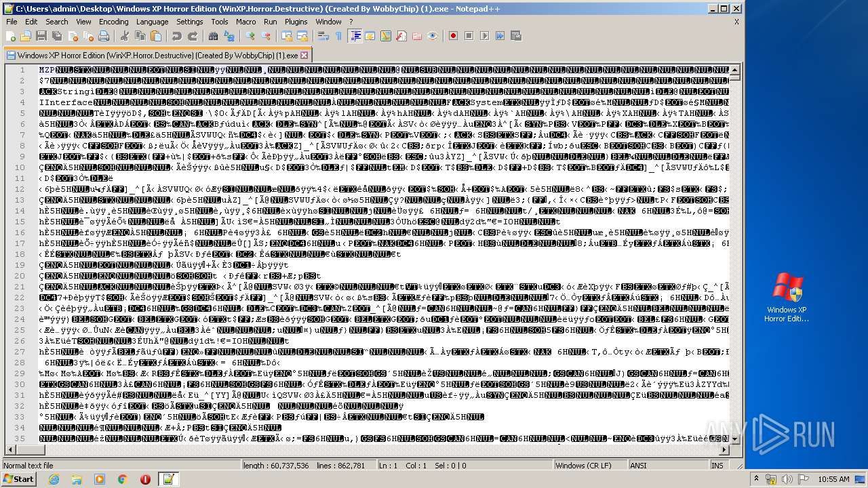Close current document via toolbar icon
The width and height of the screenshot is (868, 488).
click(73, 36)
